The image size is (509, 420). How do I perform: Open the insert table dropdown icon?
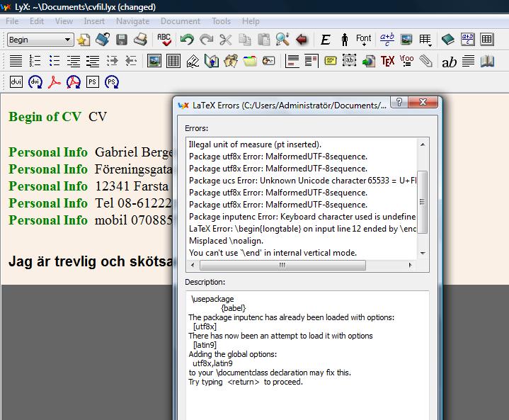pyautogui.click(x=425, y=40)
